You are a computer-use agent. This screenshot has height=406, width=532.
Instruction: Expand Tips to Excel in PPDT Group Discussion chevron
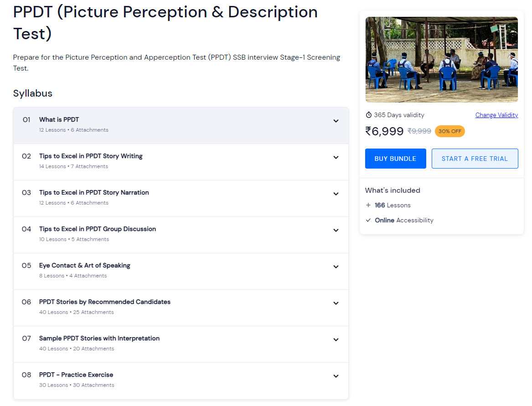pyautogui.click(x=336, y=230)
